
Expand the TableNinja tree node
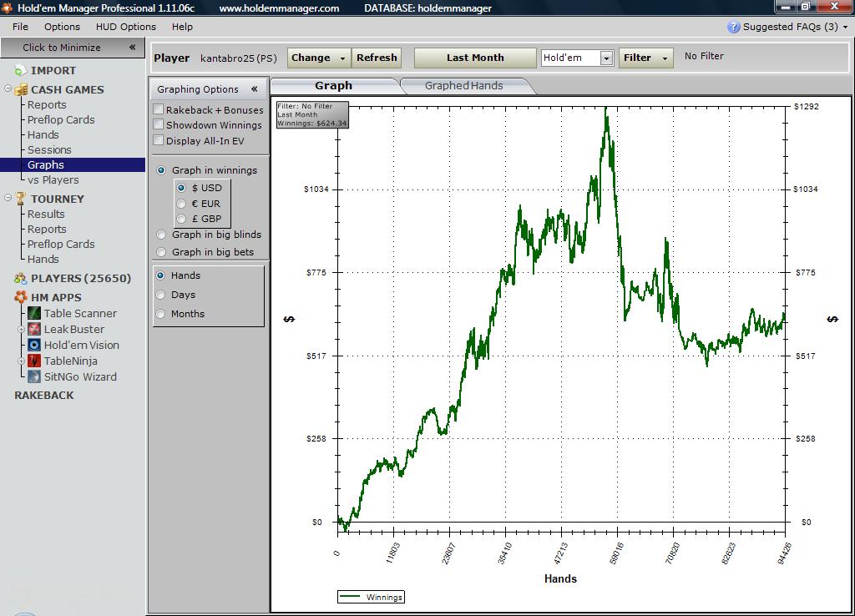[21, 361]
